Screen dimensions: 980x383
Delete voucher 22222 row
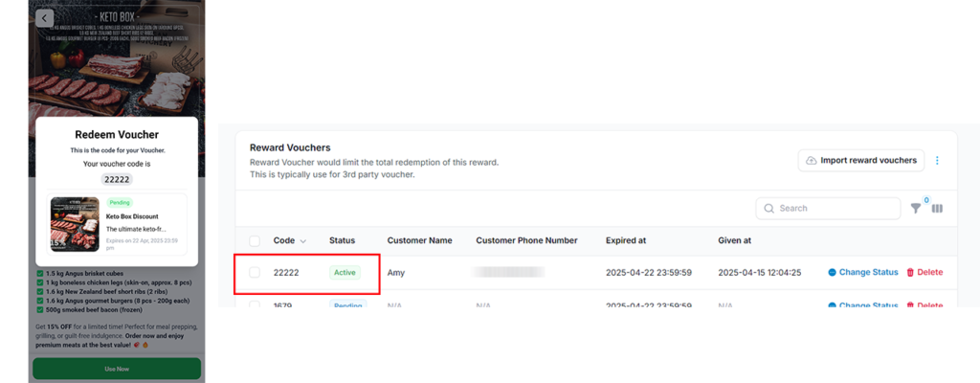tap(924, 272)
